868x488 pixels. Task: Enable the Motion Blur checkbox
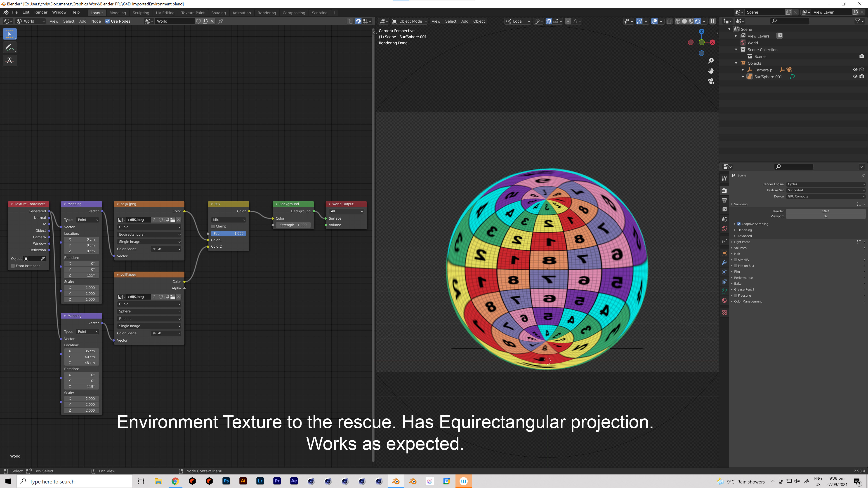(x=736, y=266)
